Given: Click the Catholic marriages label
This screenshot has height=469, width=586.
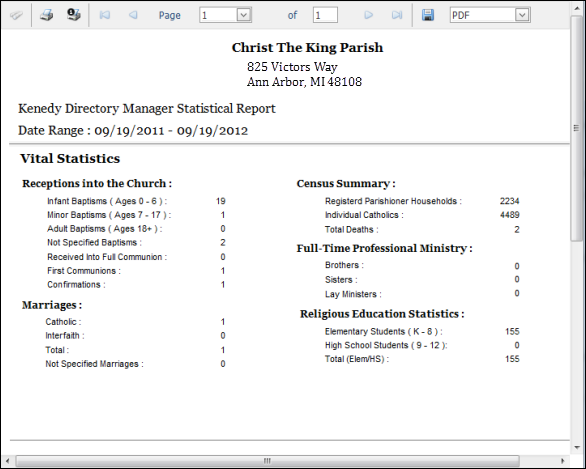Looking at the screenshot, I should coord(63,322).
